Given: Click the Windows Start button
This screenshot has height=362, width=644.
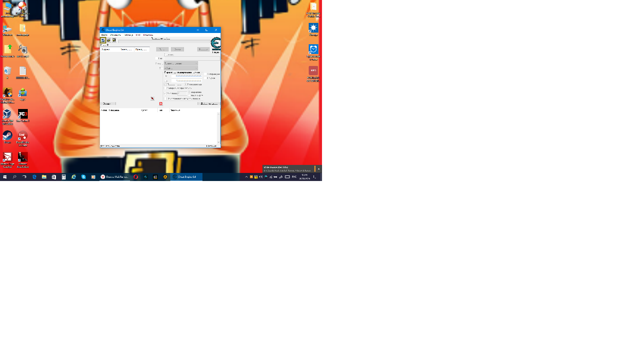Looking at the screenshot, I should point(5,177).
